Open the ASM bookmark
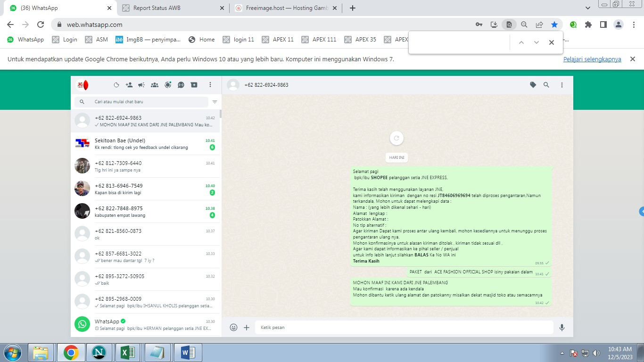644x362 pixels. pyautogui.click(x=96, y=40)
